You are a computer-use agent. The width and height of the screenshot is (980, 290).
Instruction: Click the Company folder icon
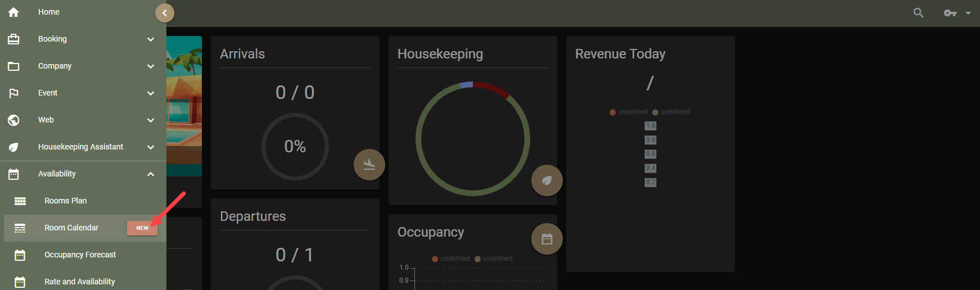(x=13, y=66)
